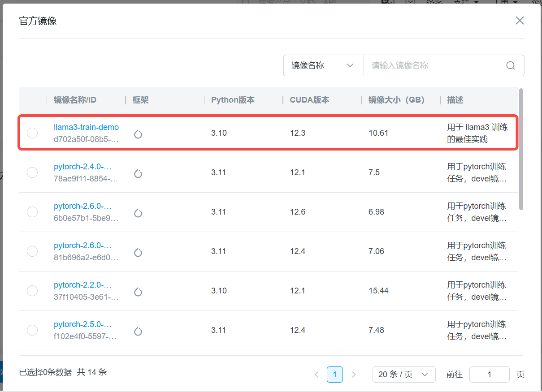Open the llama3-train-demo image link
This screenshot has height=392, width=542.
coord(86,127)
